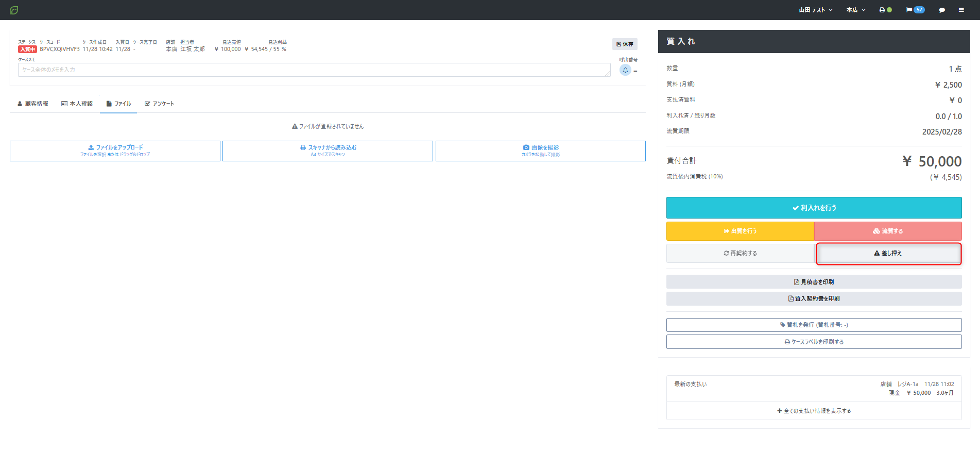Screen dimensions: 980x451
Task: Switch to the 本人確認 tab
Action: pos(77,104)
